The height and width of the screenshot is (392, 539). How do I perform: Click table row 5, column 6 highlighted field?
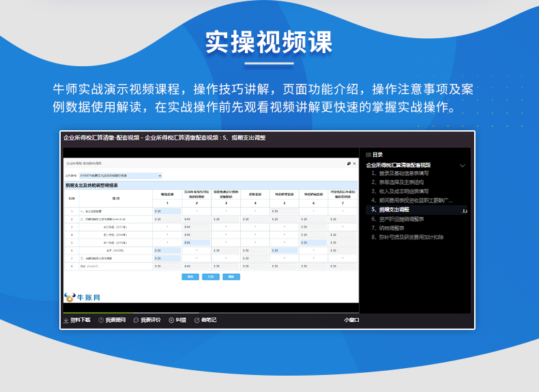[313, 243]
